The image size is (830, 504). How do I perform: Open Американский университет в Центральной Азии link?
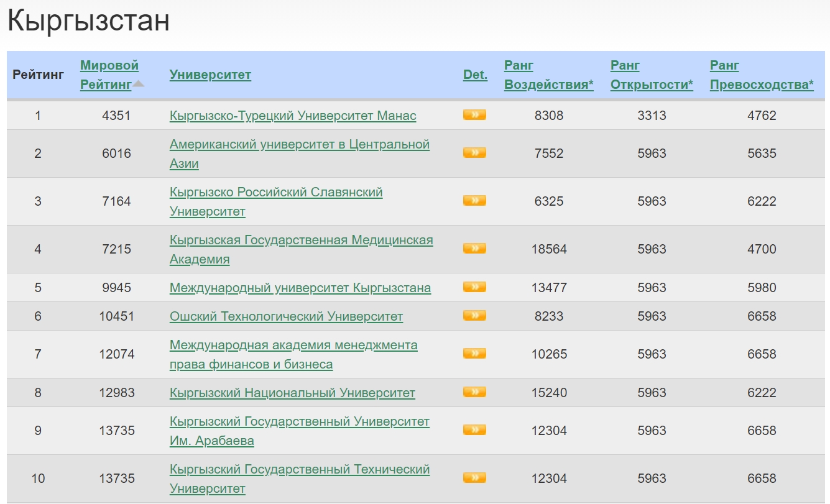pyautogui.click(x=300, y=153)
